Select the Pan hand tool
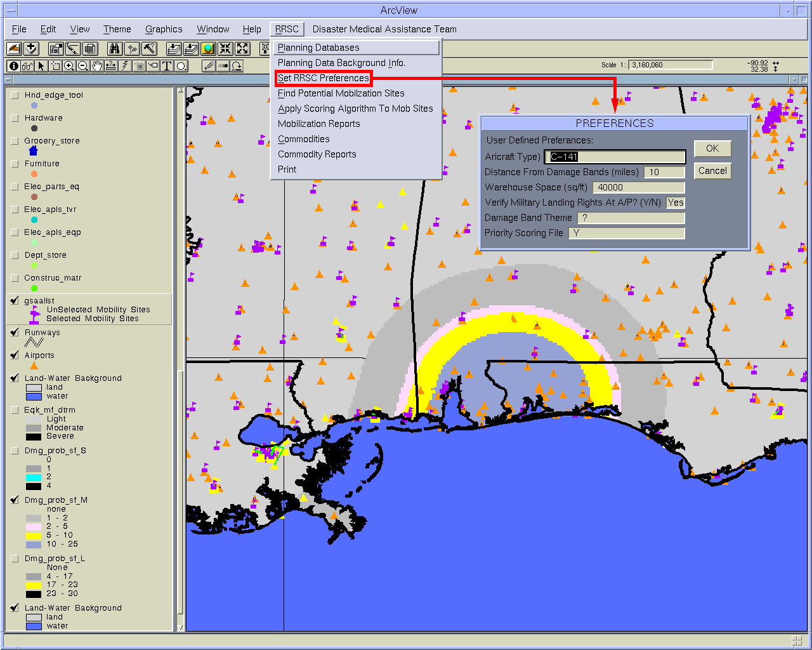Viewport: 812px width, 650px height. pyautogui.click(x=97, y=66)
